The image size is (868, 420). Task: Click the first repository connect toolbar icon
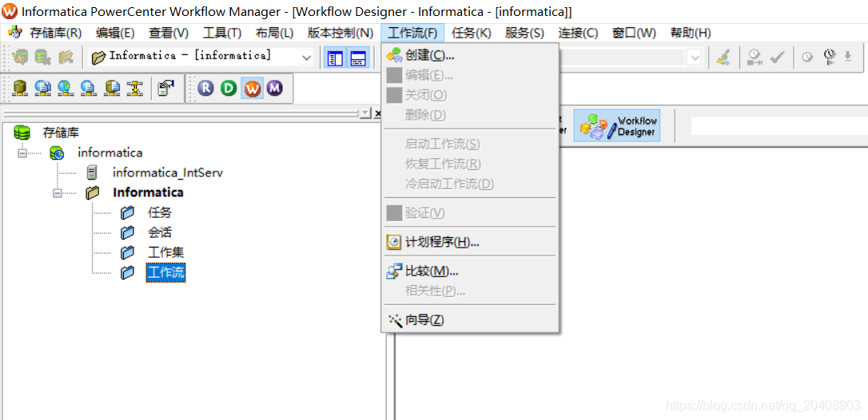(x=21, y=57)
